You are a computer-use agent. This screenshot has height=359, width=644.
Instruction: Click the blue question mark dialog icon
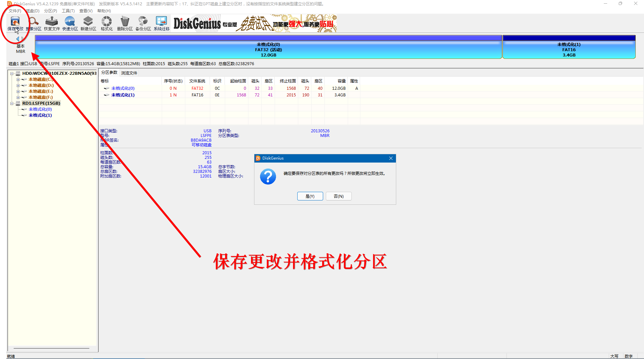pos(268,177)
